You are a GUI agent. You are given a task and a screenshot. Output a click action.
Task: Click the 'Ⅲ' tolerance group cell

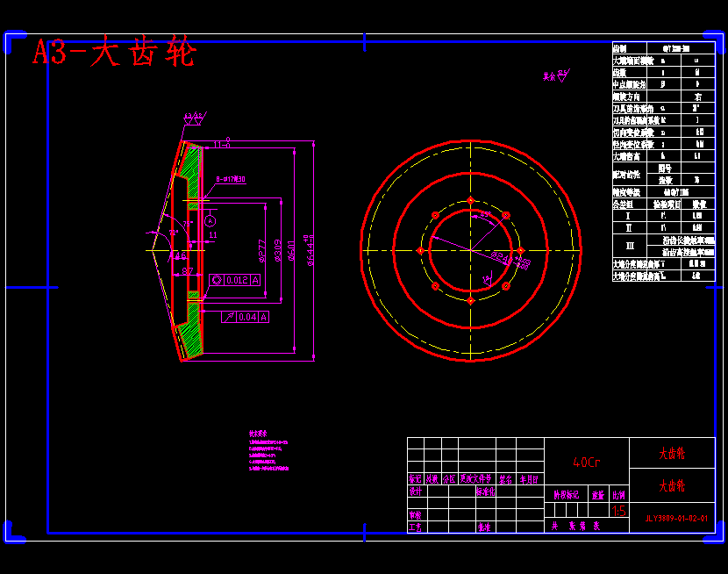[630, 246]
